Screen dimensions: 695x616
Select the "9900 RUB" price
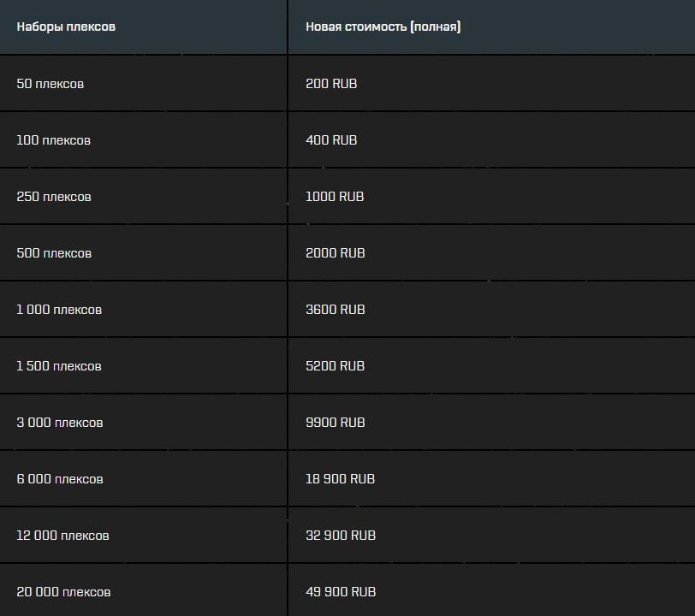335,423
